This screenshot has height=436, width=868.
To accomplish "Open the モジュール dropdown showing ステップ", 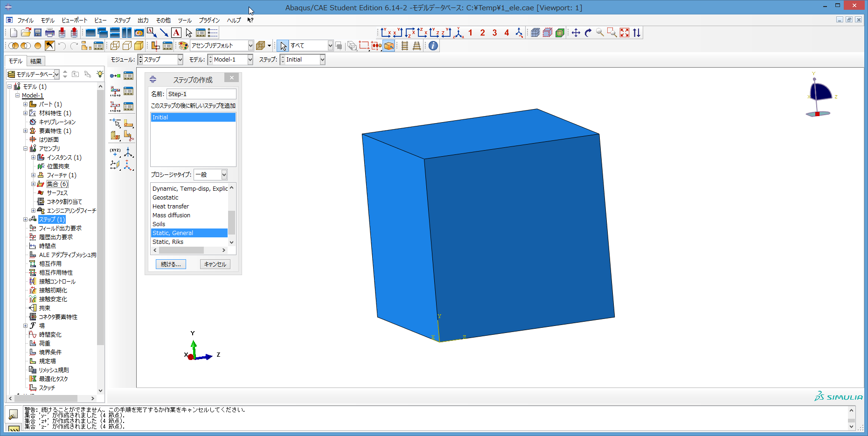I will point(160,60).
